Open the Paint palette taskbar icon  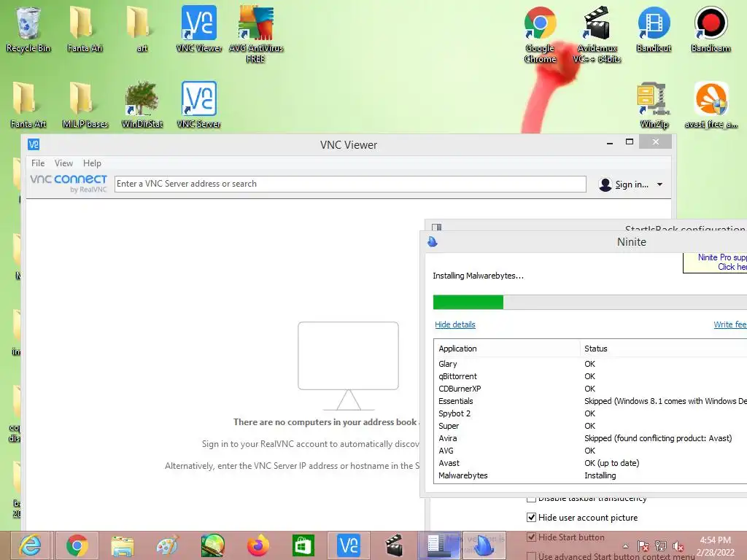pyautogui.click(x=167, y=545)
